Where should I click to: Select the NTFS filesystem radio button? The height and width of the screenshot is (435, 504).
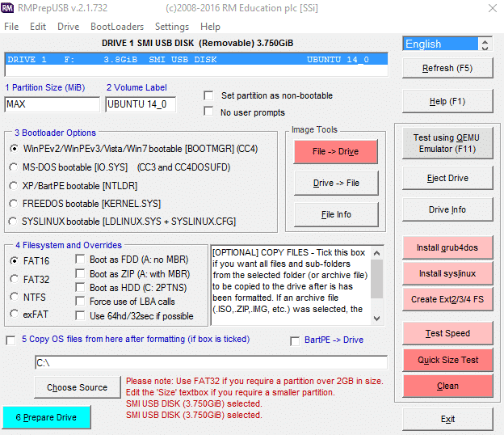pos(14,298)
